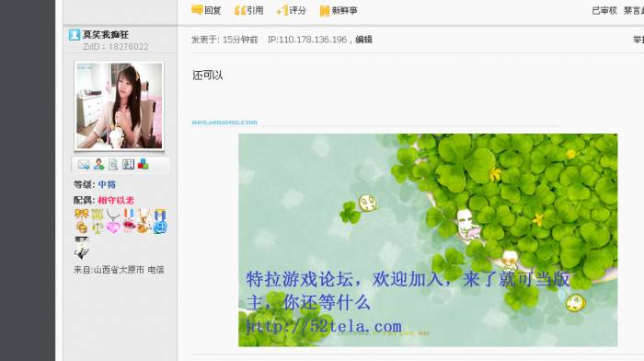The image size is (644, 361).
Task: Open 新鲜事 link
Action: 345,11
